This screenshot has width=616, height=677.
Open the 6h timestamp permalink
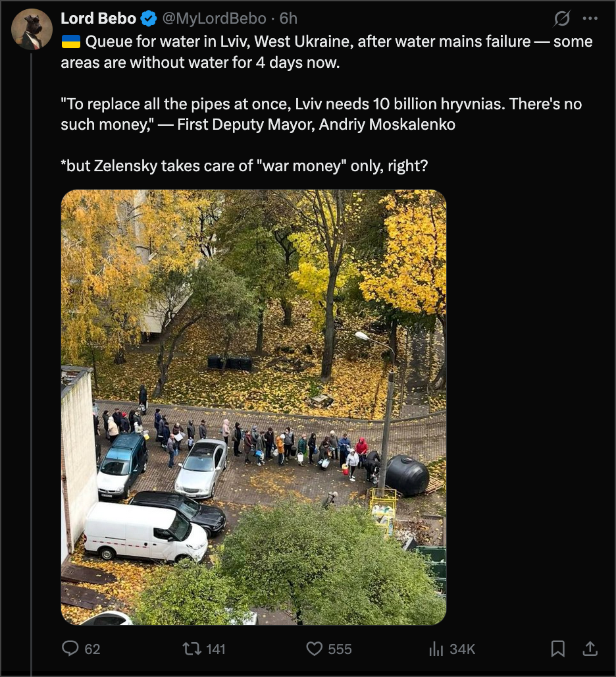coord(288,18)
